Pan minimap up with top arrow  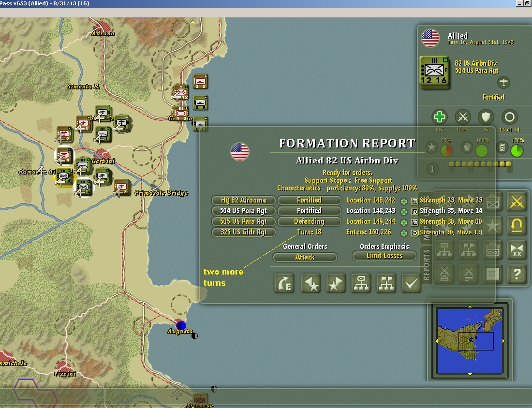pyautogui.click(x=470, y=306)
